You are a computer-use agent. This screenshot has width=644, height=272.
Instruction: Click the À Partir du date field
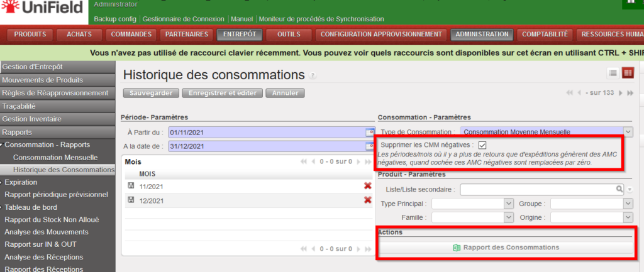[x=267, y=133]
